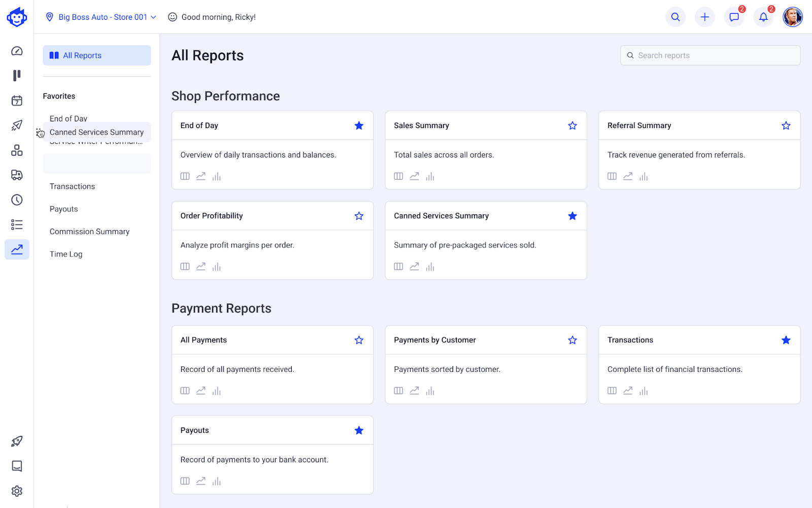Click 'Complete list of financial transactions.' text
Screen dimensions: 812x508
[675, 369]
